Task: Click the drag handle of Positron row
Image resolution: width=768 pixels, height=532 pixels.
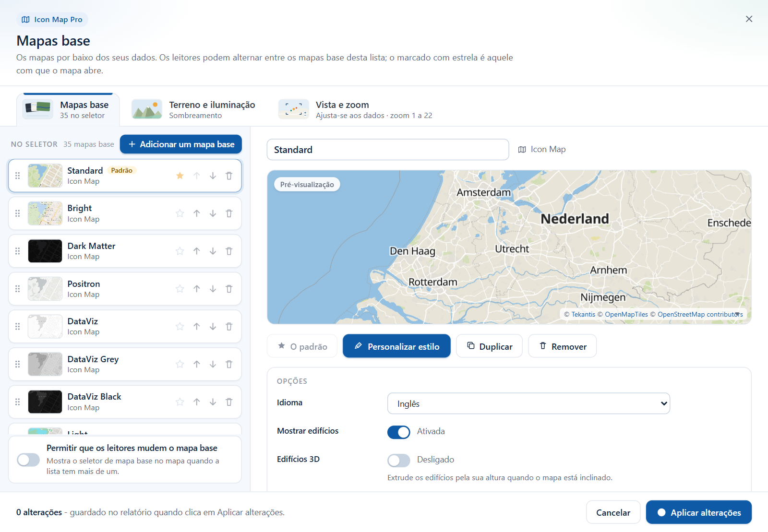Action: pyautogui.click(x=18, y=289)
